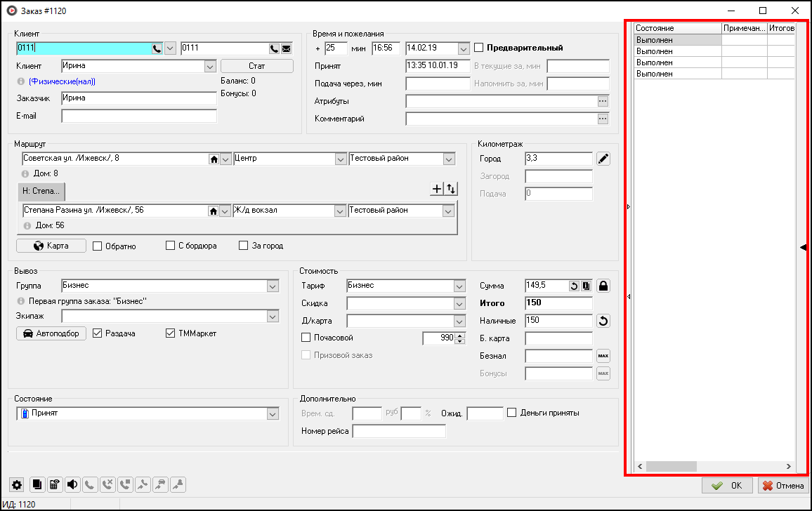Click the Карта map button
Screen dimensions: 812x511
coord(51,246)
